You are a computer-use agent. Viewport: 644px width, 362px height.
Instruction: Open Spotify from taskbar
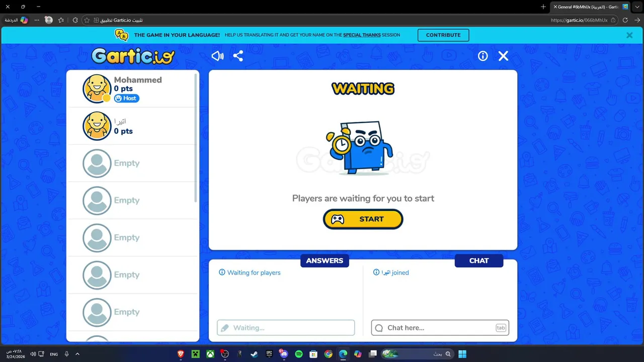(299, 354)
